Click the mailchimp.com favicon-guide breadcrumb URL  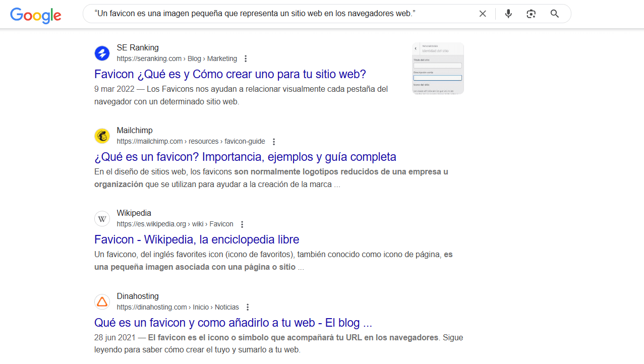191,142
